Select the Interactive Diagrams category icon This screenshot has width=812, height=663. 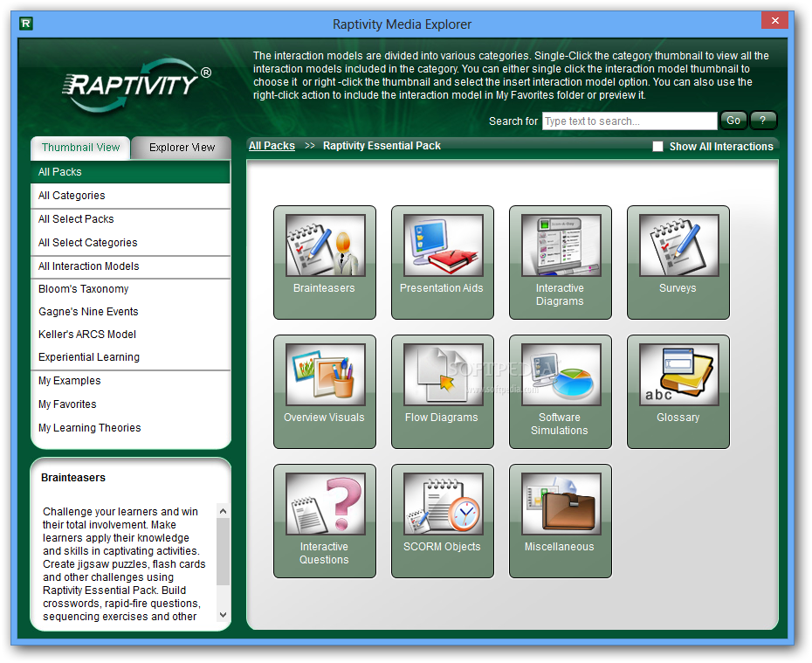tap(561, 262)
